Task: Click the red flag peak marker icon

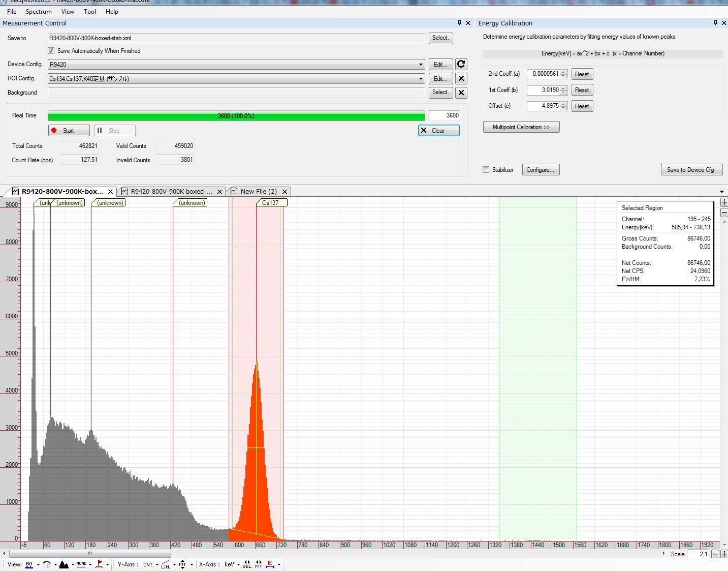Action: [x=99, y=564]
